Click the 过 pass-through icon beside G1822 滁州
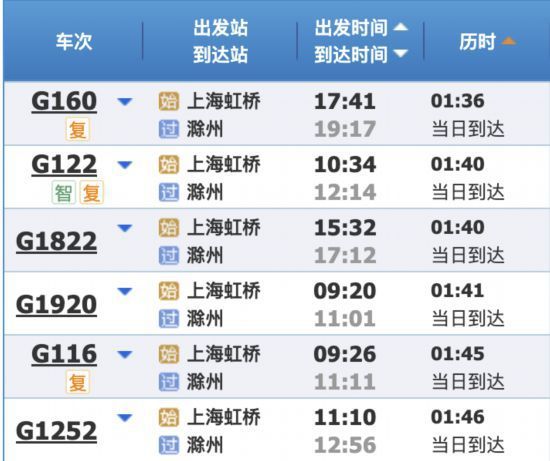The height and width of the screenshot is (461, 550). tap(169, 255)
